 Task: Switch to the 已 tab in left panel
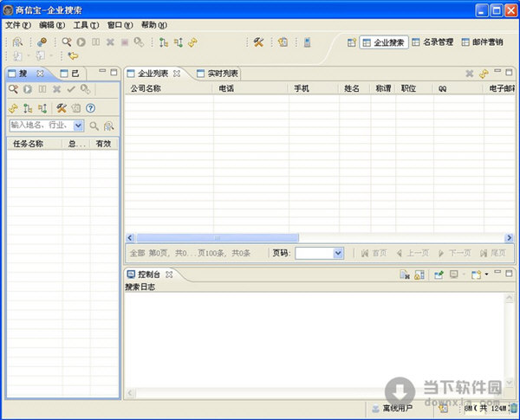[x=70, y=74]
